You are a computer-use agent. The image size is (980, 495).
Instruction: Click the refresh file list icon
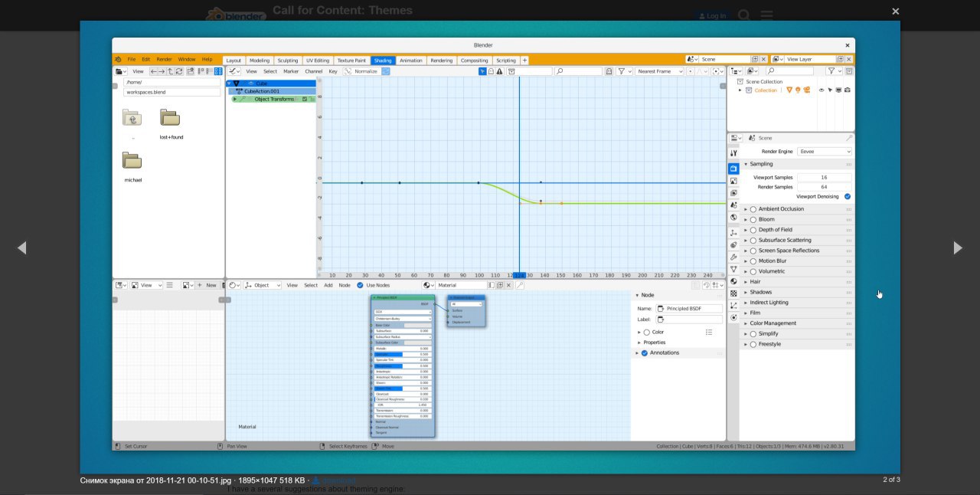coord(179,71)
